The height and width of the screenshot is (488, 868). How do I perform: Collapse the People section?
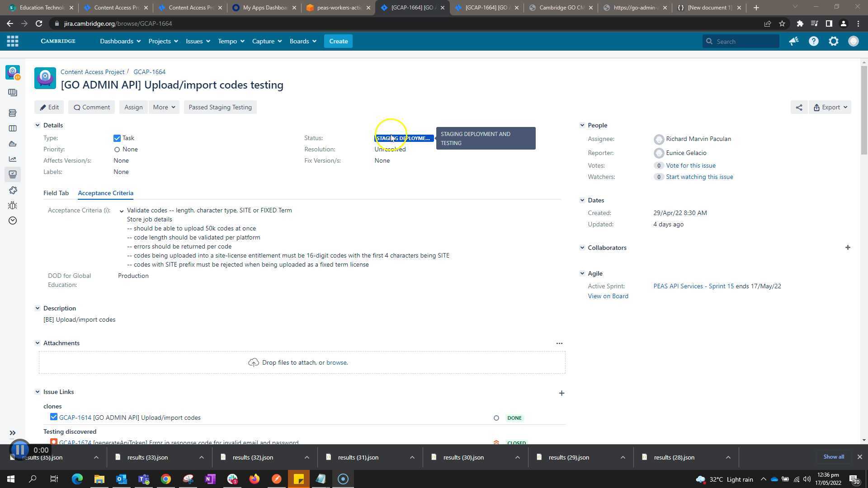click(582, 125)
